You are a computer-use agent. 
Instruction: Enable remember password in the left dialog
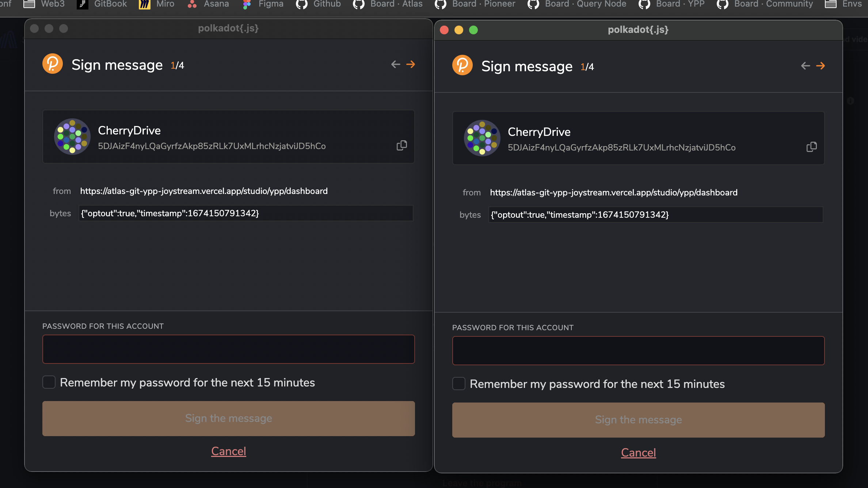pyautogui.click(x=49, y=382)
